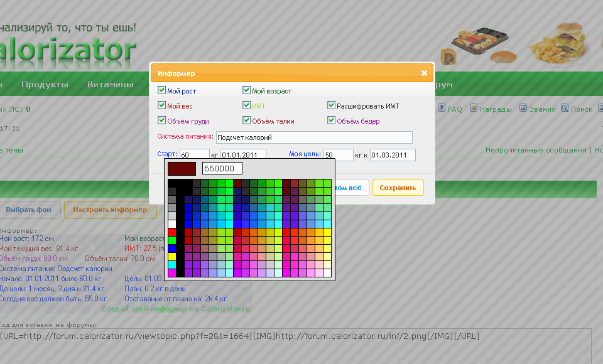The image size is (603, 364).
Task: Pick the pure red swatch in the palette
Action: pos(172,232)
